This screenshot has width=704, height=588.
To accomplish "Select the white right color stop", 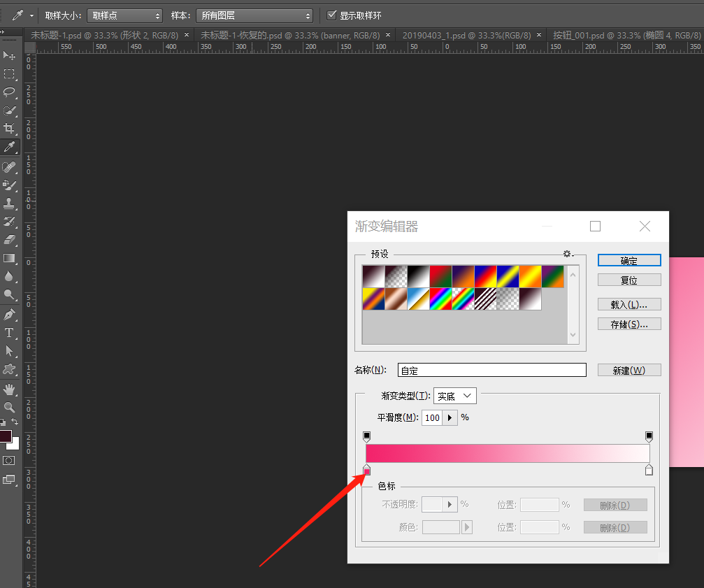I will coord(649,470).
